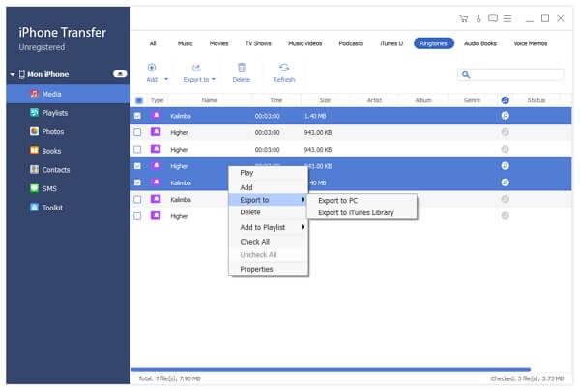Click the eject icon next to Mon iPhone
The width and height of the screenshot is (580, 392).
coord(120,74)
